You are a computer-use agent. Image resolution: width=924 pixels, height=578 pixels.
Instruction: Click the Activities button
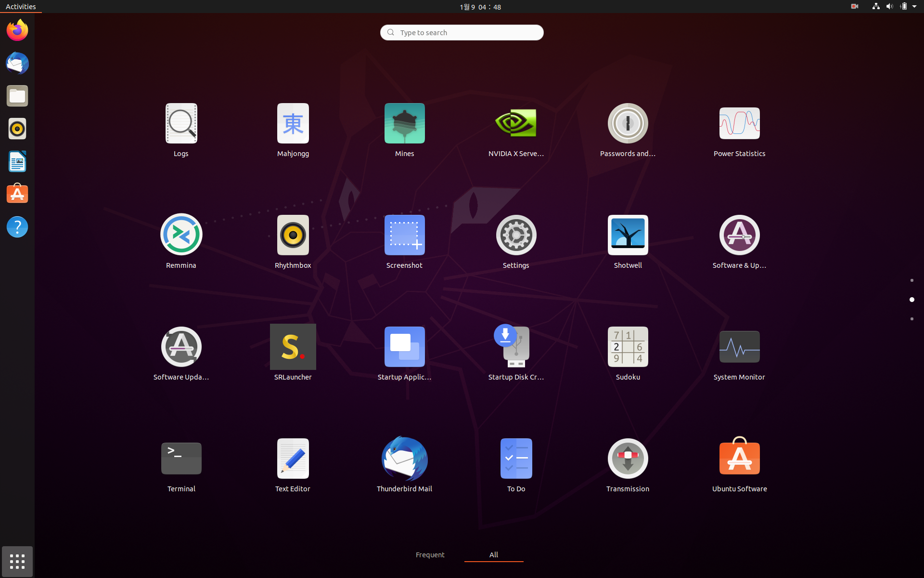coord(21,7)
